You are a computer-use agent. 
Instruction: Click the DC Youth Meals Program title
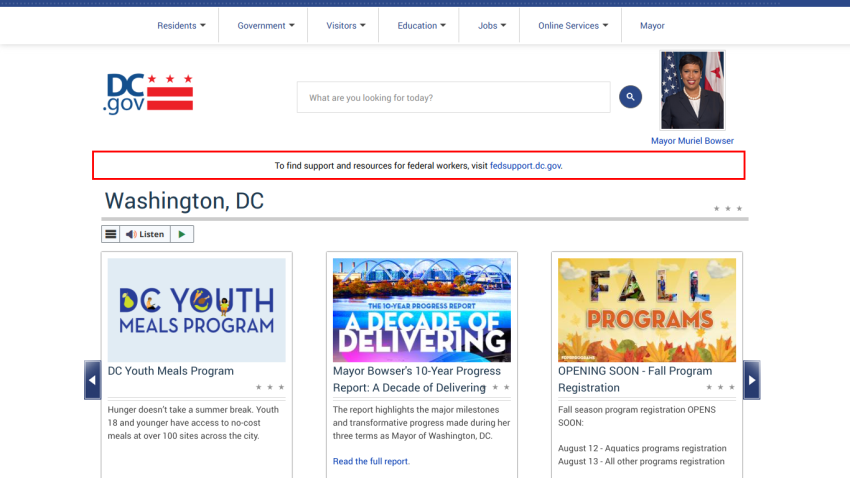tap(171, 371)
